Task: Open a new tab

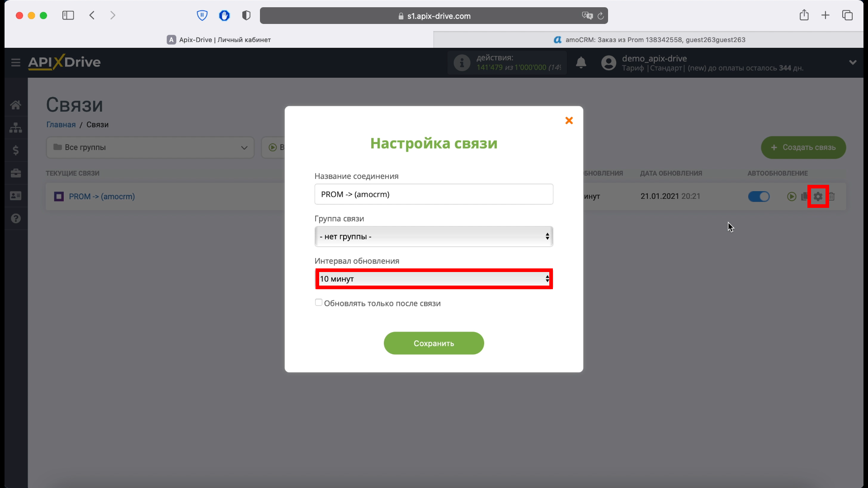Action: [x=826, y=15]
